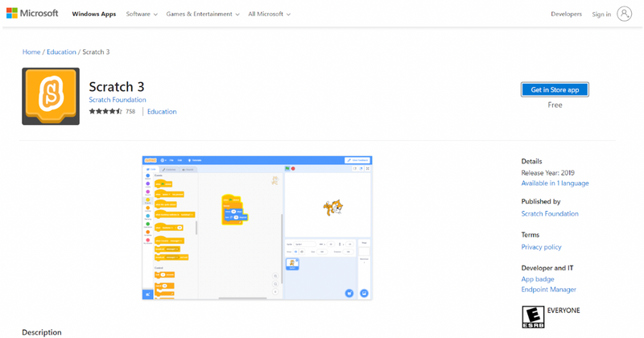Click the Scratch 3 app title

(117, 87)
